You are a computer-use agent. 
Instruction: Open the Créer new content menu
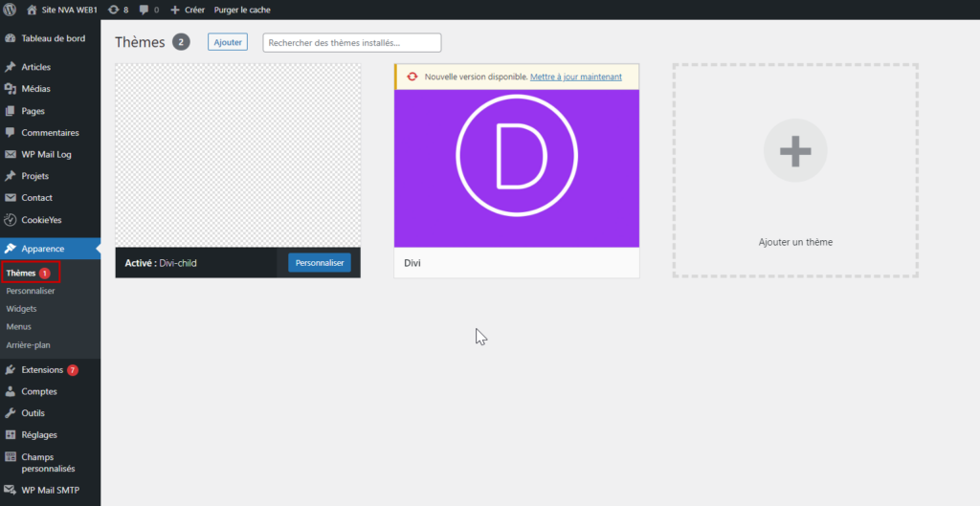tap(188, 10)
